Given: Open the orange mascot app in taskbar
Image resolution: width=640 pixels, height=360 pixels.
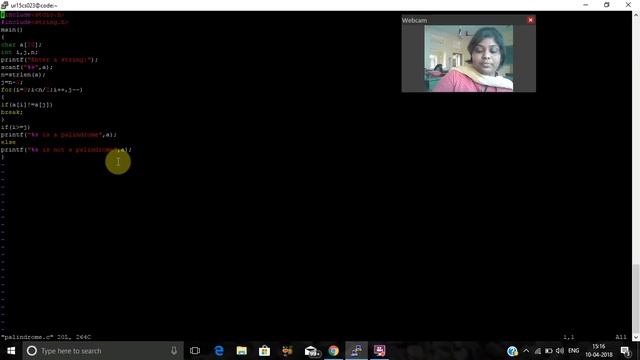Looking at the screenshot, I should (x=287, y=351).
